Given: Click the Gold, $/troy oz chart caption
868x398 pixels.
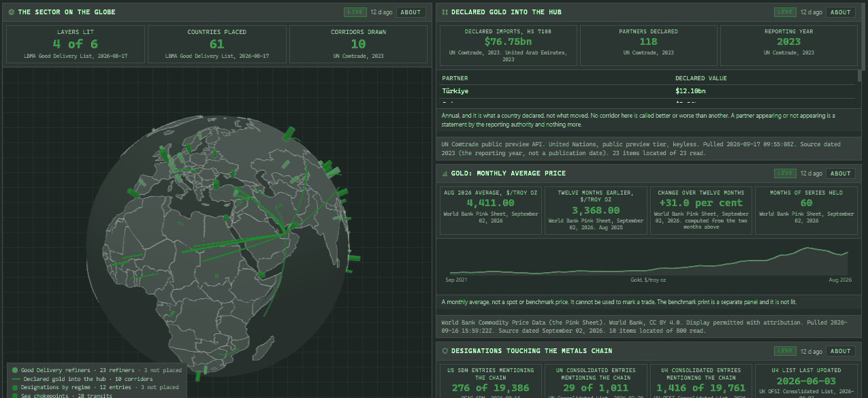Looking at the screenshot, I should 648,280.
